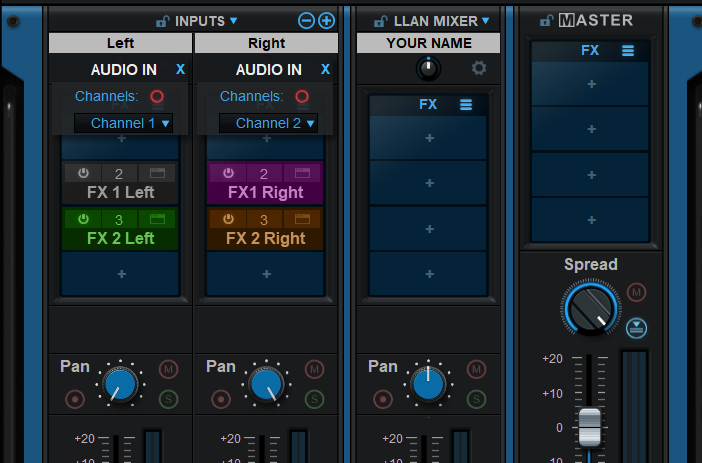The height and width of the screenshot is (463, 702).
Task: Open the Channel 1 dropdown
Action: click(x=124, y=123)
